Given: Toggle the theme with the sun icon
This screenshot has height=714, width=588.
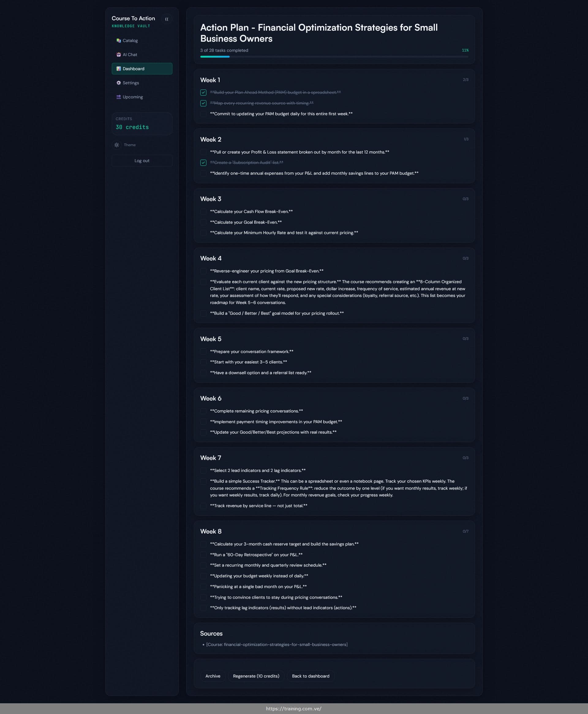Looking at the screenshot, I should click(116, 145).
